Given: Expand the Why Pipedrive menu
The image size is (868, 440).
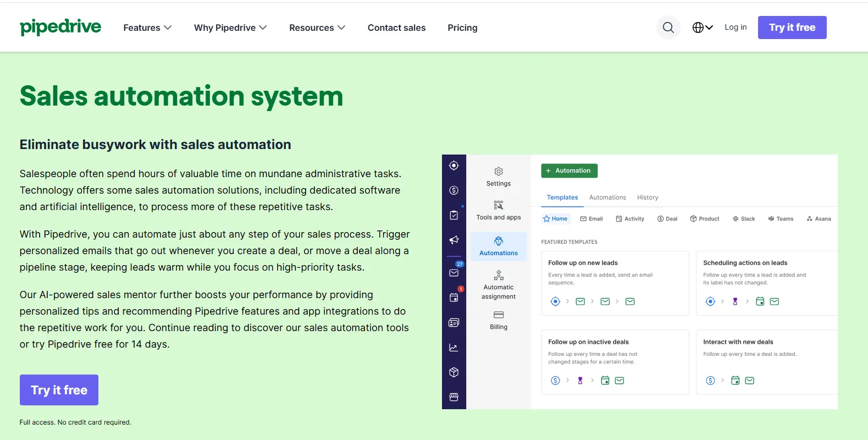Looking at the screenshot, I should (x=230, y=28).
